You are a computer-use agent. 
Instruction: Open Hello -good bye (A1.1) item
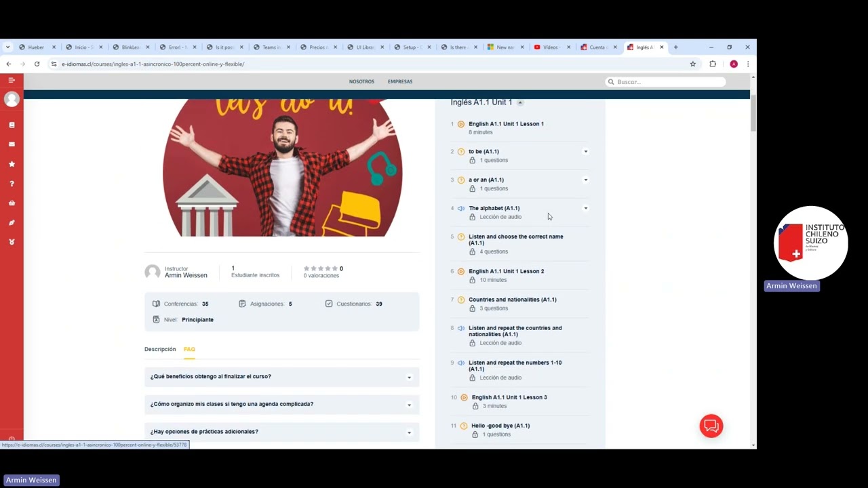tap(500, 426)
